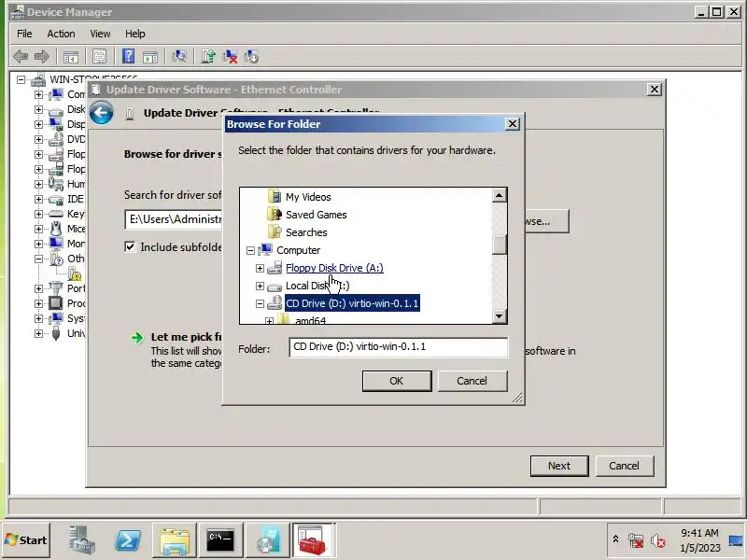Collapse the CD Drive (D:) virtio-win node
Image resolution: width=747 pixels, height=560 pixels.
pos(260,303)
